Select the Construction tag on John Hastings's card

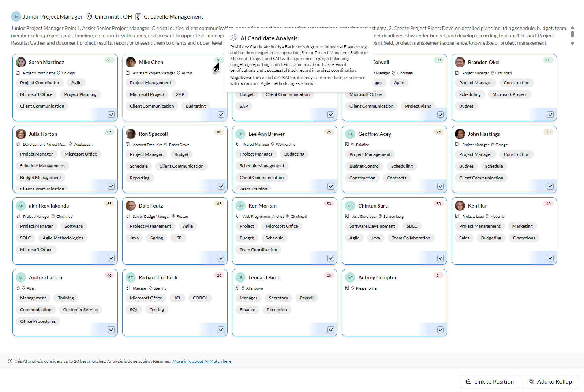(x=516, y=154)
